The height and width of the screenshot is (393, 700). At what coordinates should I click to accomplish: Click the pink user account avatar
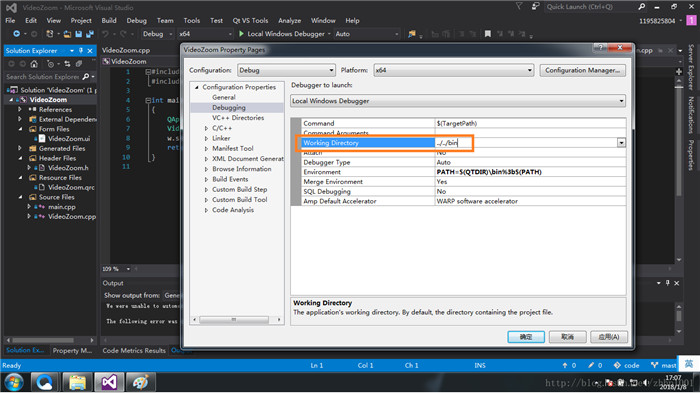pyautogui.click(x=691, y=21)
